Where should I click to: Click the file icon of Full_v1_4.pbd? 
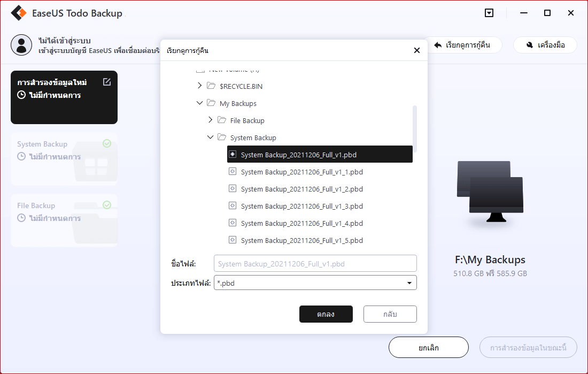[233, 223]
